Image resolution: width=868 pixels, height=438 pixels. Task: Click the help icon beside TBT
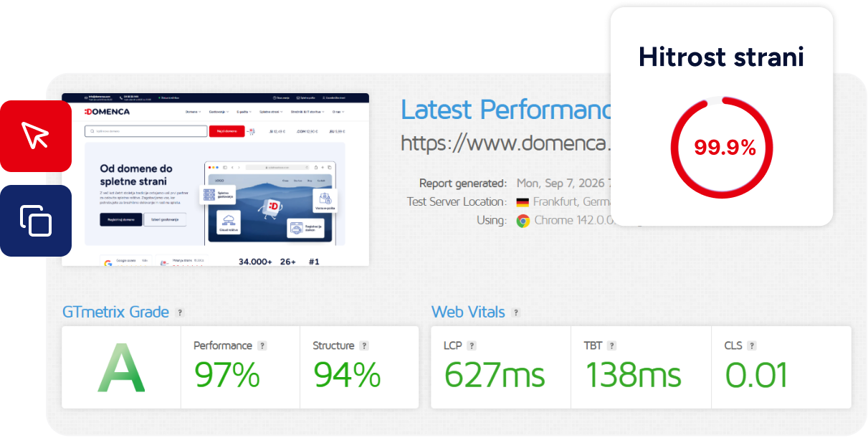point(611,346)
